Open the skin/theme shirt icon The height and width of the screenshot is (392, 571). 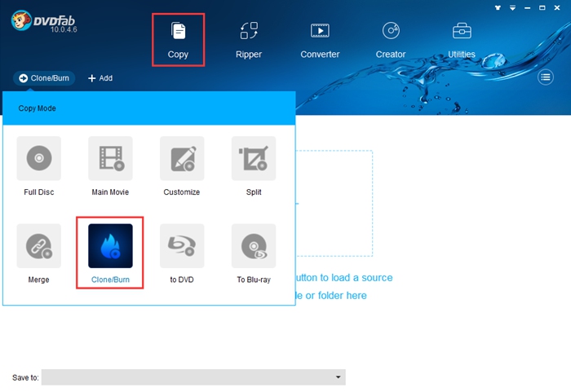pos(498,7)
